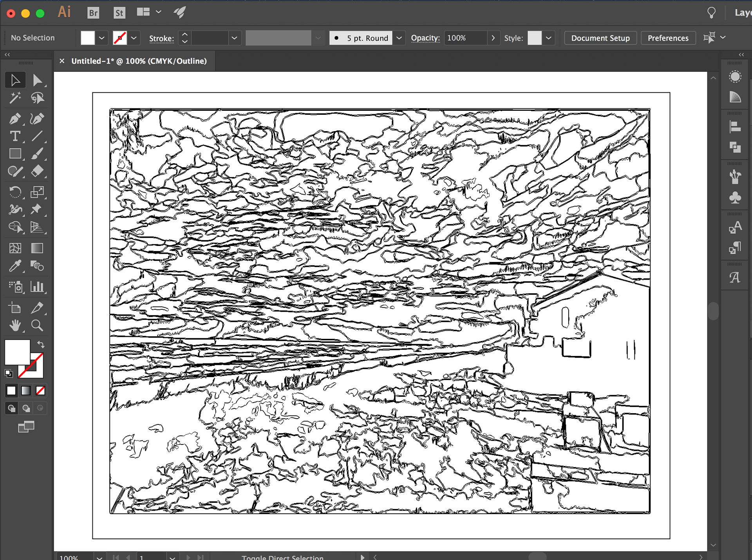Activate the Zoom tool
The height and width of the screenshot is (560, 752).
coord(37,325)
